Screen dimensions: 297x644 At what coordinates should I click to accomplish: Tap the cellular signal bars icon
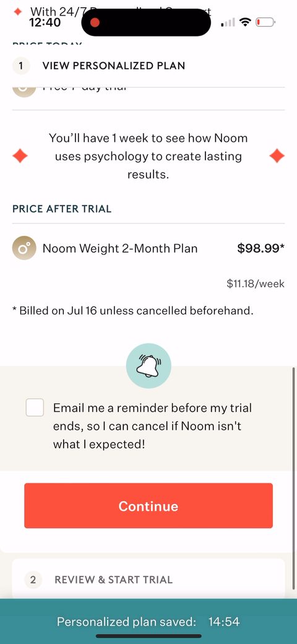[228, 22]
